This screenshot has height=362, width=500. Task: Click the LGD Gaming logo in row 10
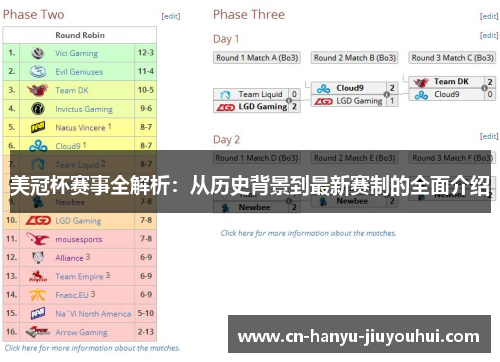click(x=38, y=220)
